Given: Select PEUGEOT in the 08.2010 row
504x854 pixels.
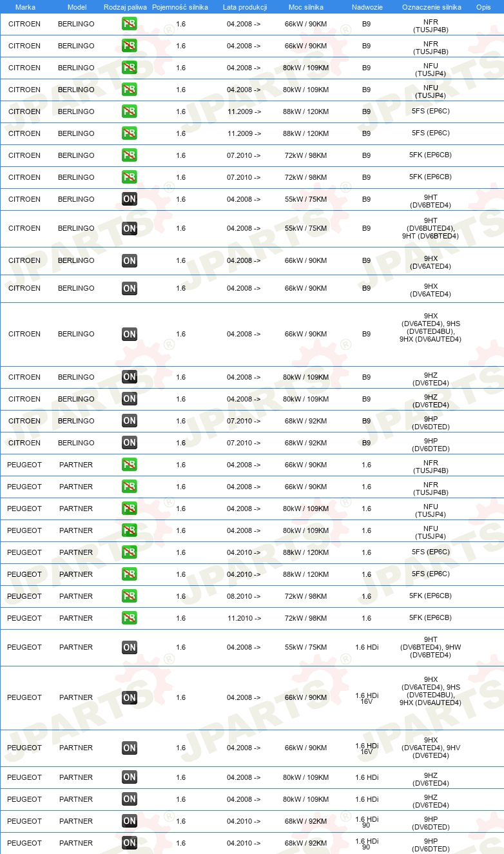Looking at the screenshot, I should coord(24,596).
